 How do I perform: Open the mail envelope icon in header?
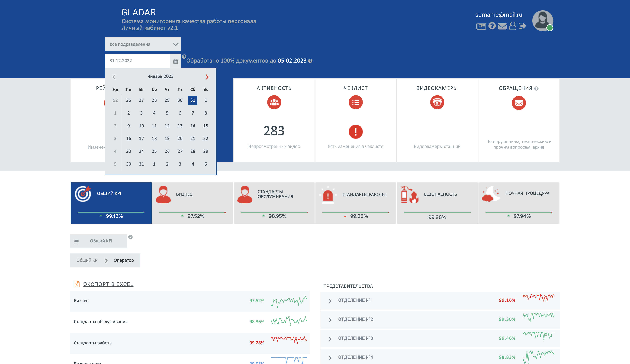point(502,26)
